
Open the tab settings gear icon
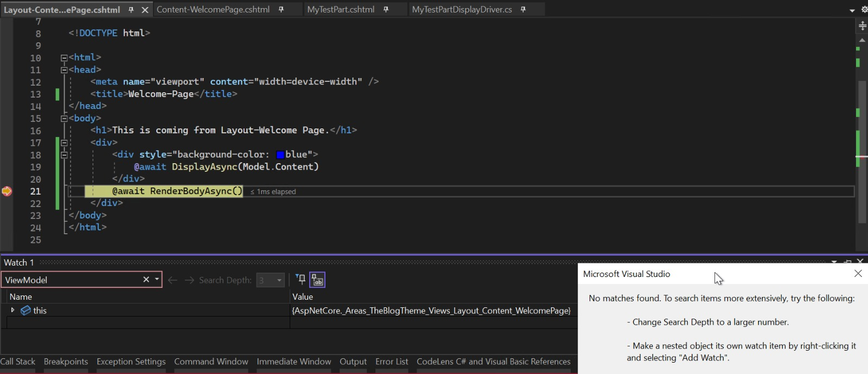864,10
